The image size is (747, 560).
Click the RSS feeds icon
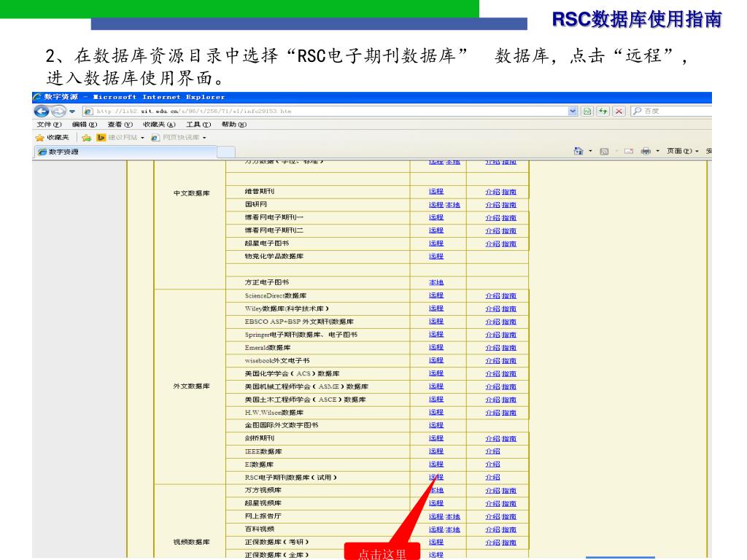[x=604, y=152]
